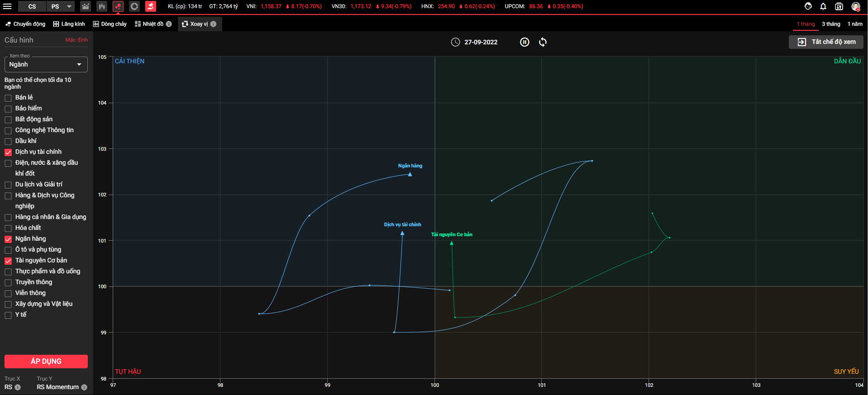Expand the PS dropdown arrow
Screen dimensions: 868x395
[69, 6]
